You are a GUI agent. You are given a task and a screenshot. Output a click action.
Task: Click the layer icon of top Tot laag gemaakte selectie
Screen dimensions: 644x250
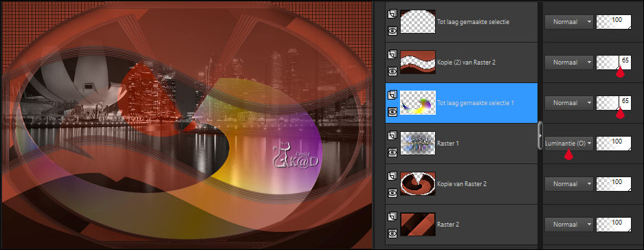point(392,14)
